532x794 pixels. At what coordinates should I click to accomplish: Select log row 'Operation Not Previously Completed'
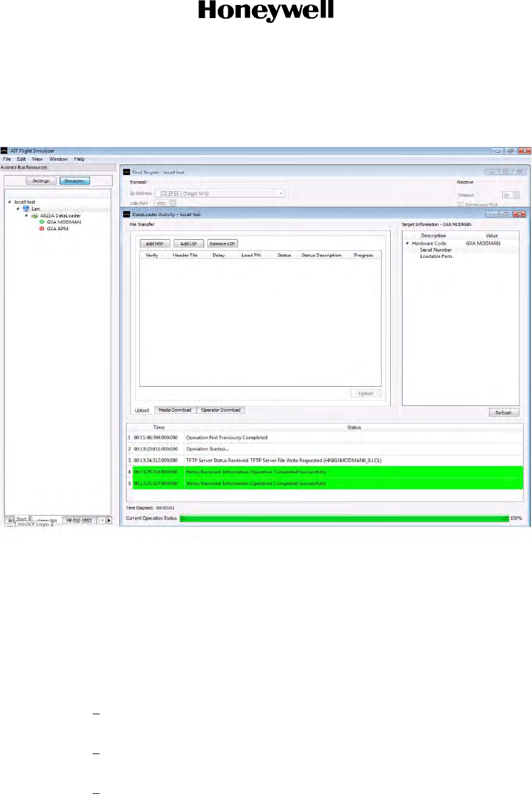point(325,438)
